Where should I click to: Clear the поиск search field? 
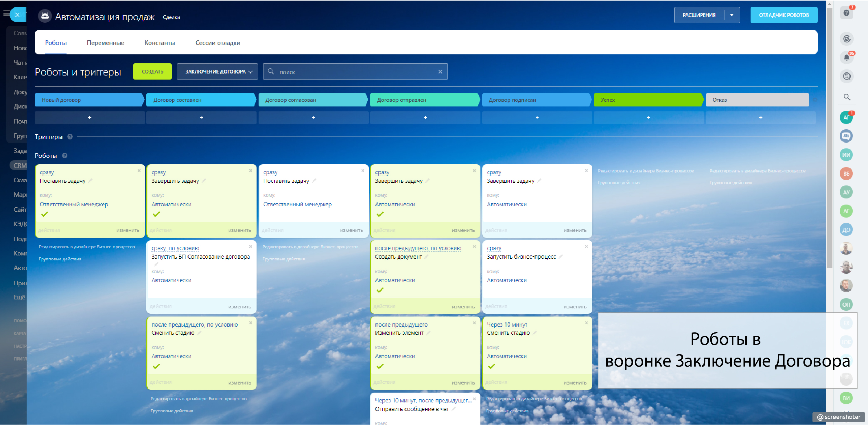click(440, 71)
